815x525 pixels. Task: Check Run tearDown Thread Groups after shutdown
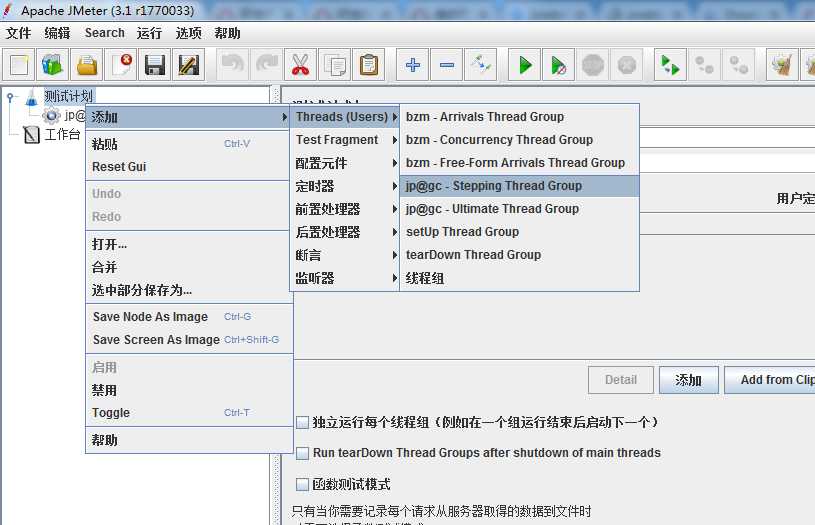302,453
